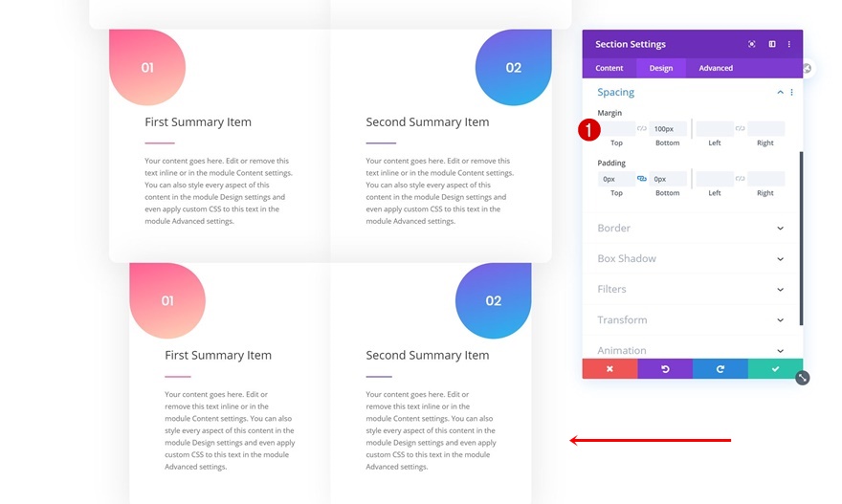Screen dimensions: 842x504
Task: Click the purple undo button
Action: (665, 368)
